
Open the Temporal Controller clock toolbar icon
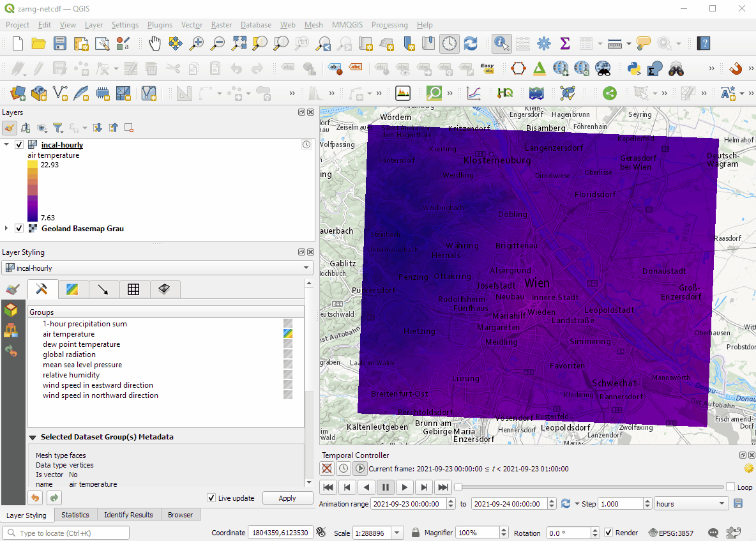(450, 43)
